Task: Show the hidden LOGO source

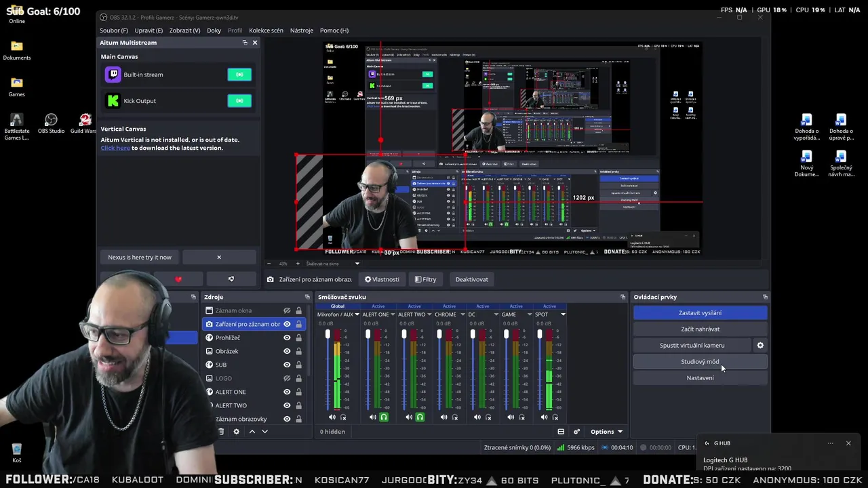Action: (x=287, y=378)
